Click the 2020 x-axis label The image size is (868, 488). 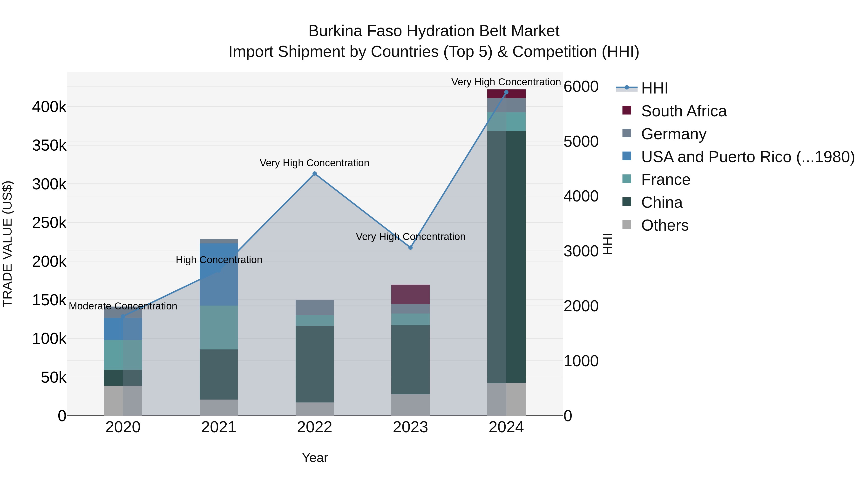click(x=123, y=427)
